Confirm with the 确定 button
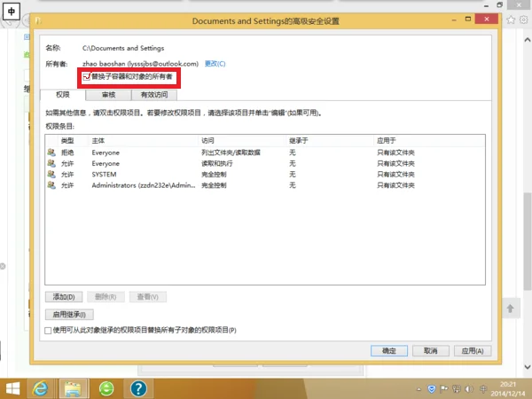This screenshot has height=399, width=532. (389, 351)
